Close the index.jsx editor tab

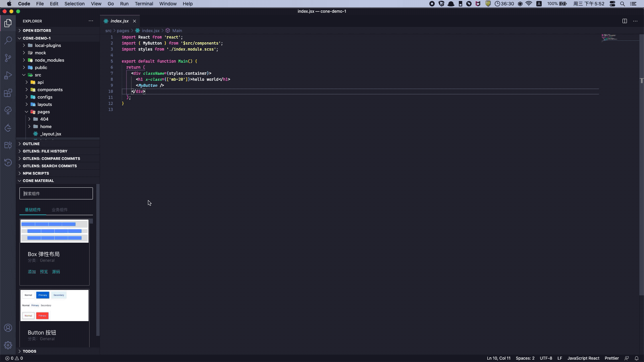[135, 21]
